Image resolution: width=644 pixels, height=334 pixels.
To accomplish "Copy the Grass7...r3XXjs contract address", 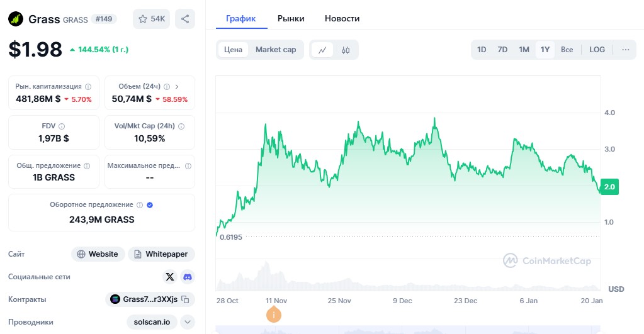I will pos(185,299).
